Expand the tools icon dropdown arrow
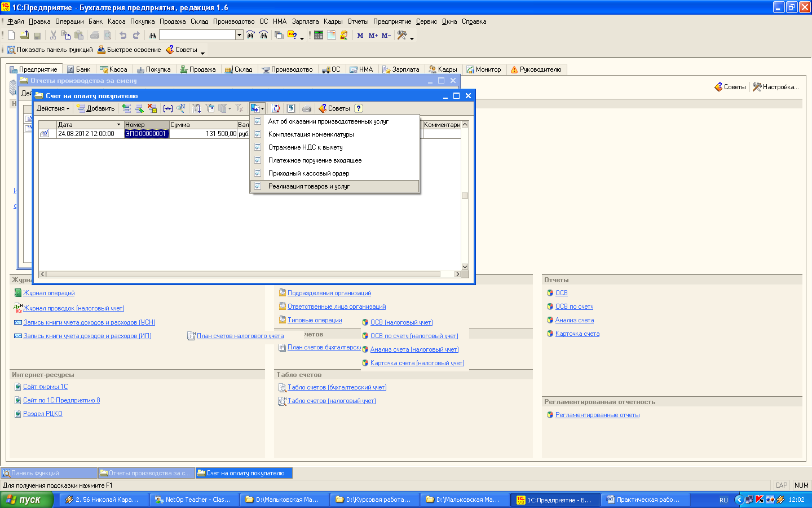The width and height of the screenshot is (812, 508). [x=412, y=38]
